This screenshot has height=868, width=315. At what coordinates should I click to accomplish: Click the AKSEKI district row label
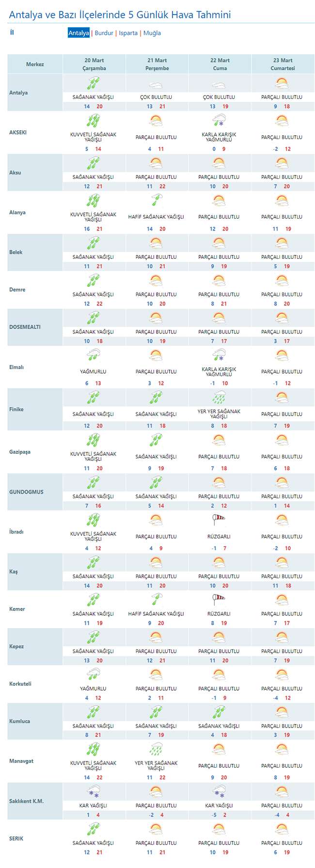[18, 132]
